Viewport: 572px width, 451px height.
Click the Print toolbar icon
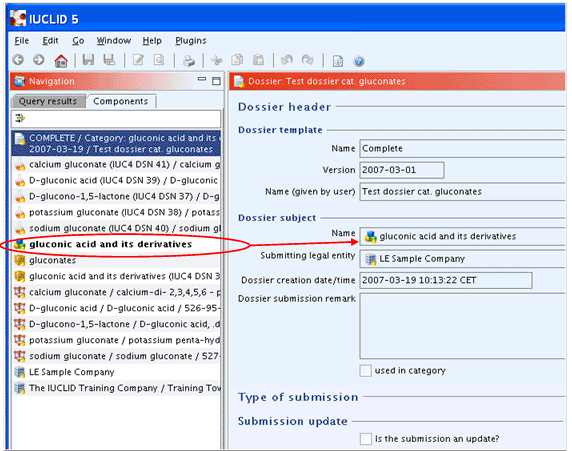pyautogui.click(x=189, y=61)
